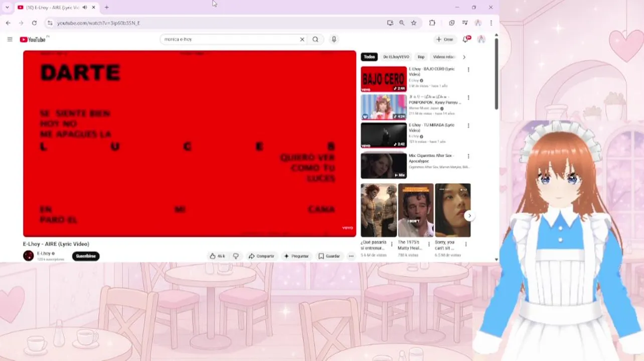Open options for 'Sorry, you can't sit' Short
This screenshot has height=361, width=644.
click(x=466, y=245)
